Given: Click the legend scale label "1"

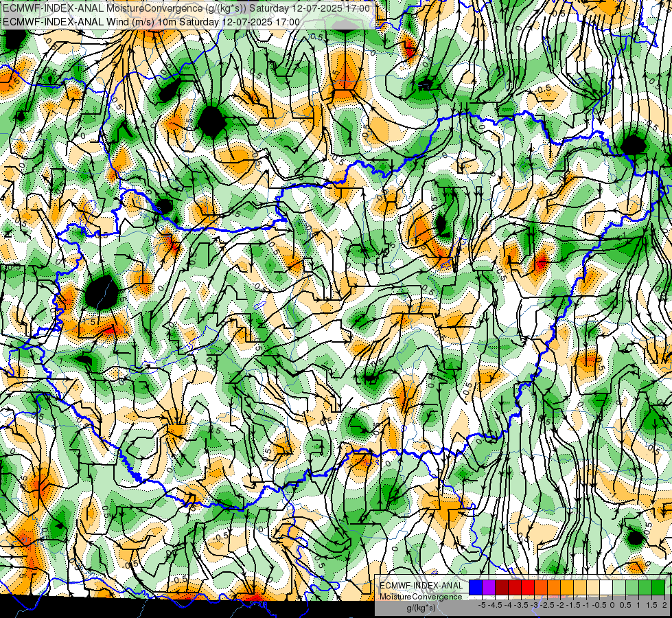Looking at the screenshot, I should point(638,605).
